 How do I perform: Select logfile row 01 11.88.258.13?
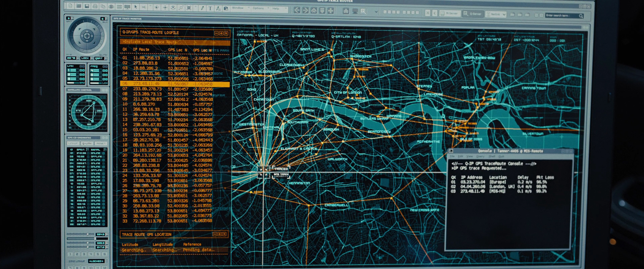[x=168, y=58]
